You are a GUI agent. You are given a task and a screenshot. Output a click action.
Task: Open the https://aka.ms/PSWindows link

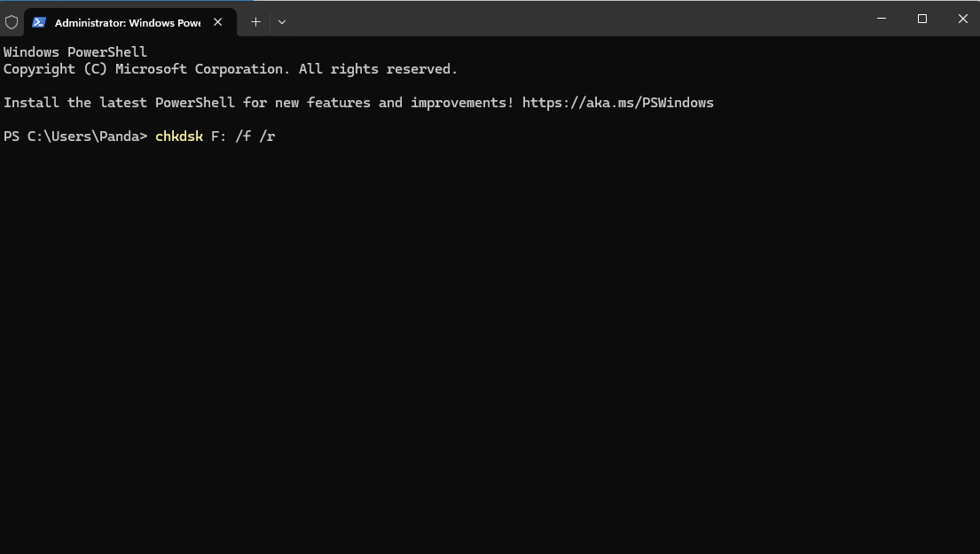(x=618, y=102)
